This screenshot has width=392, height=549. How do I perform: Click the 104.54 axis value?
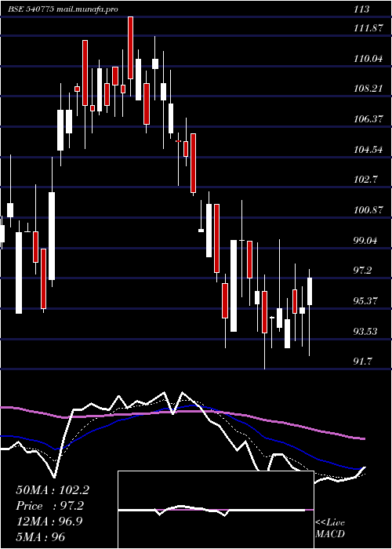368,150
